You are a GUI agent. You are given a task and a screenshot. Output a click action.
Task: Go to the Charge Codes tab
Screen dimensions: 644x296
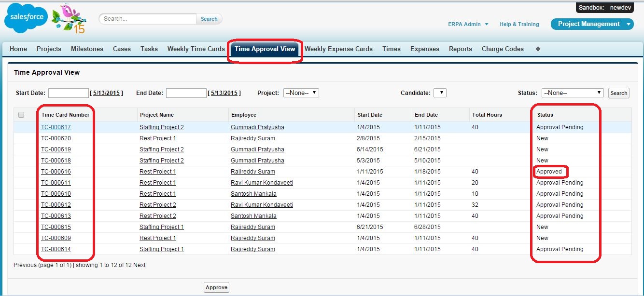503,49
